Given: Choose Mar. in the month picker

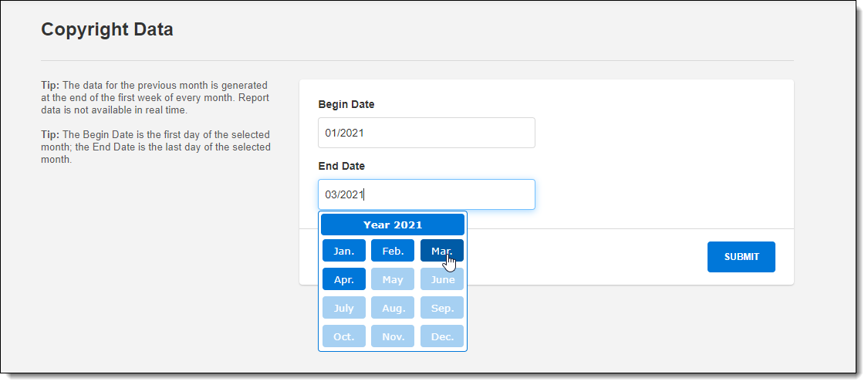Looking at the screenshot, I should tap(442, 251).
